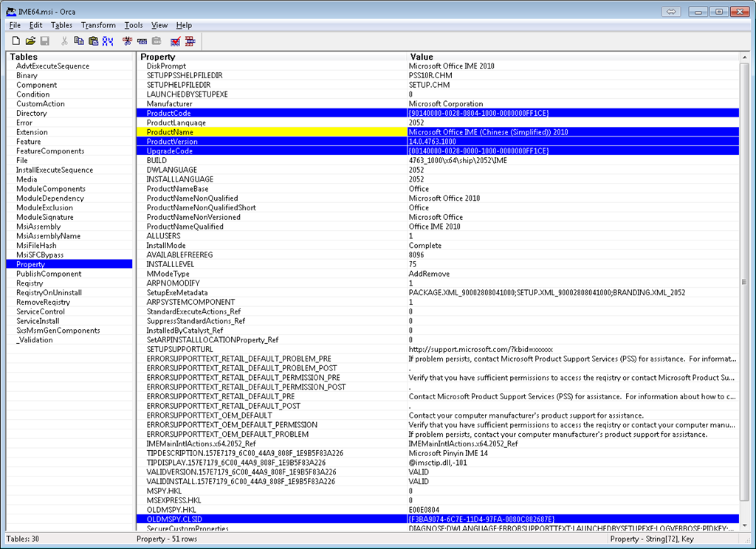Click the Validate icon with red checkmark
Image resolution: width=756 pixels, height=549 pixels.
[176, 41]
